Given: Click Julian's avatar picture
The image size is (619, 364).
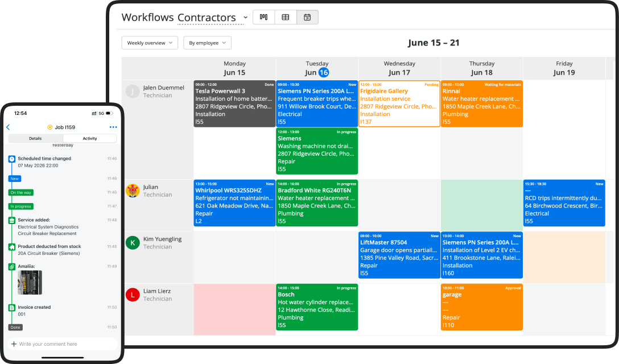Looking at the screenshot, I should point(133,191).
